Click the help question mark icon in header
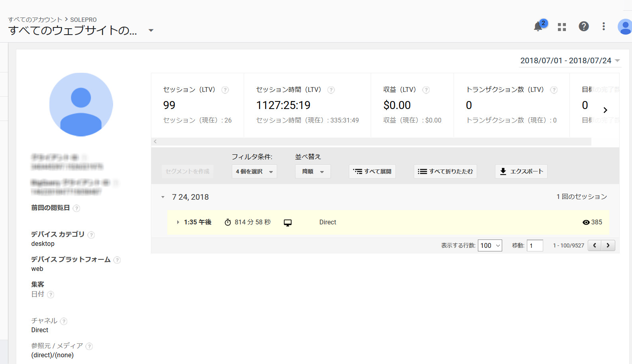 point(583,27)
